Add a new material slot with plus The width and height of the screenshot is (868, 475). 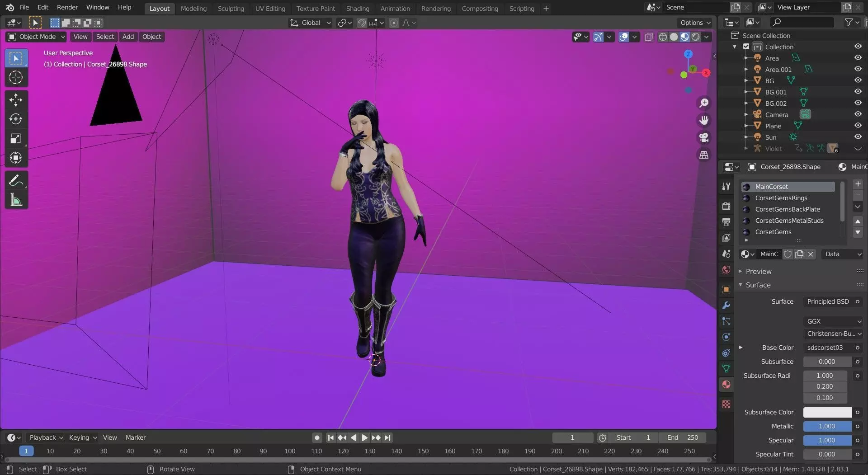click(858, 184)
